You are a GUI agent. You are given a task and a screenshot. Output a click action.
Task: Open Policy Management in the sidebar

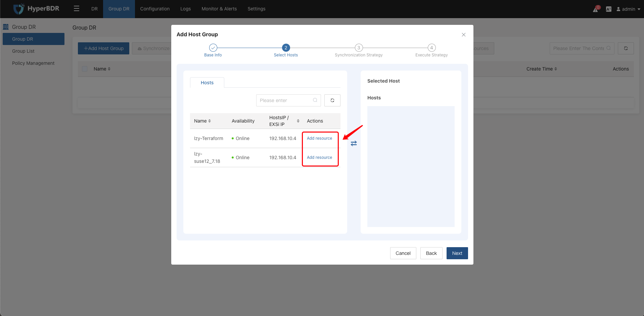[34, 63]
